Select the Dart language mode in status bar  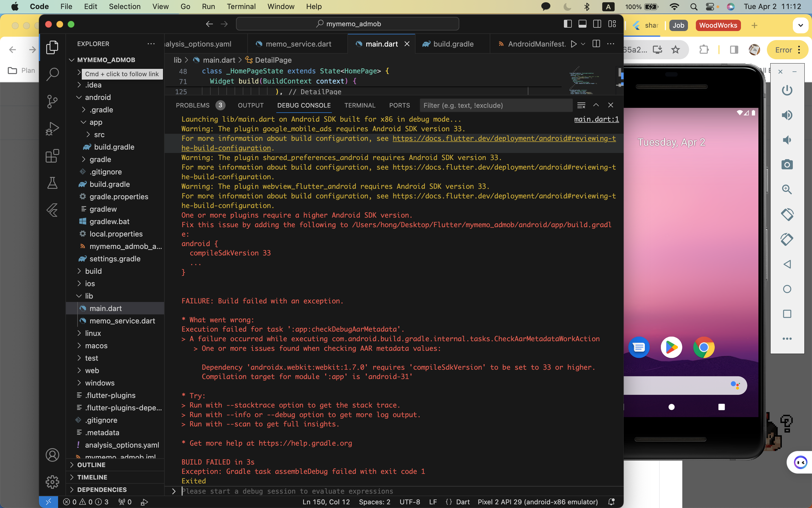[x=463, y=502]
